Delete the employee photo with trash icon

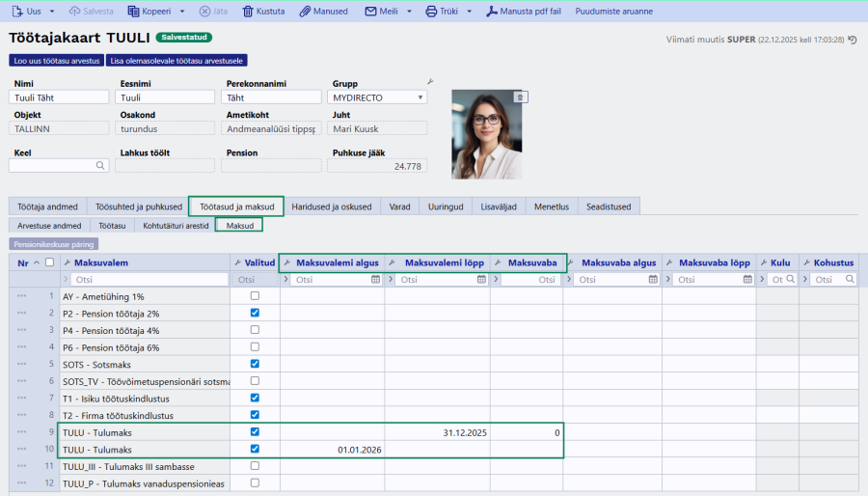click(x=521, y=96)
